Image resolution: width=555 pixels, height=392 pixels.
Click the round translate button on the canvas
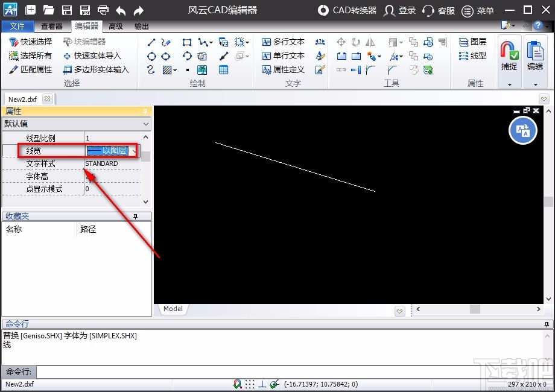coord(523,130)
